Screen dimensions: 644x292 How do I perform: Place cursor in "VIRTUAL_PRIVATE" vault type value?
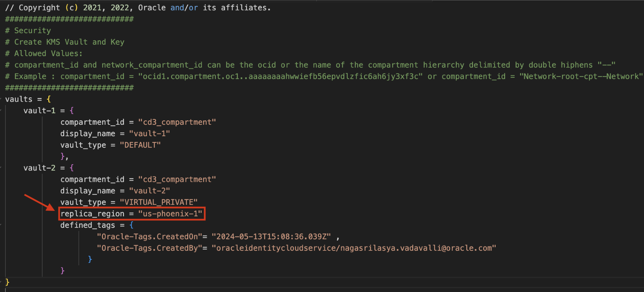[158, 202]
